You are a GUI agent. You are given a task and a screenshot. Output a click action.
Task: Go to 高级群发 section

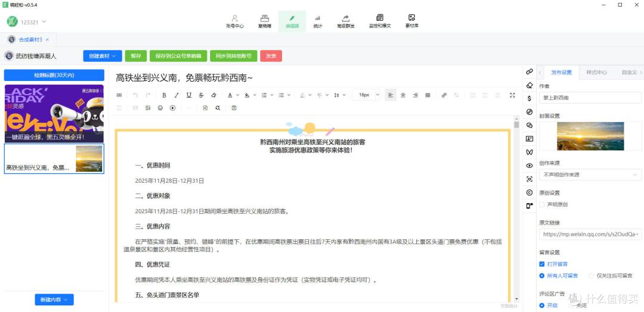pyautogui.click(x=345, y=21)
